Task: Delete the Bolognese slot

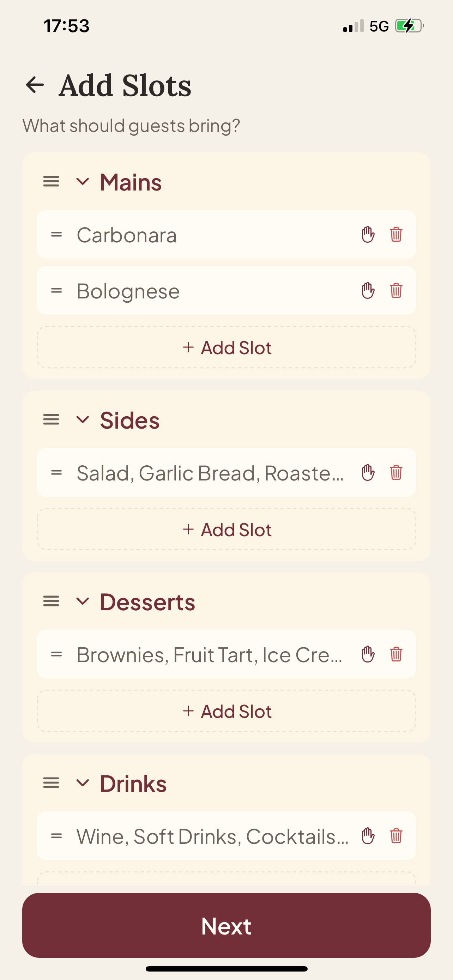Action: [396, 291]
